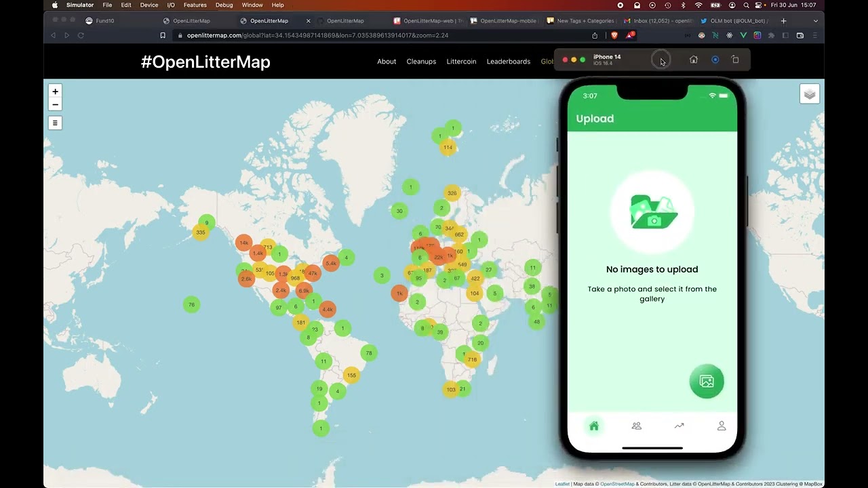
Task: Open the map layers control
Action: tap(810, 94)
